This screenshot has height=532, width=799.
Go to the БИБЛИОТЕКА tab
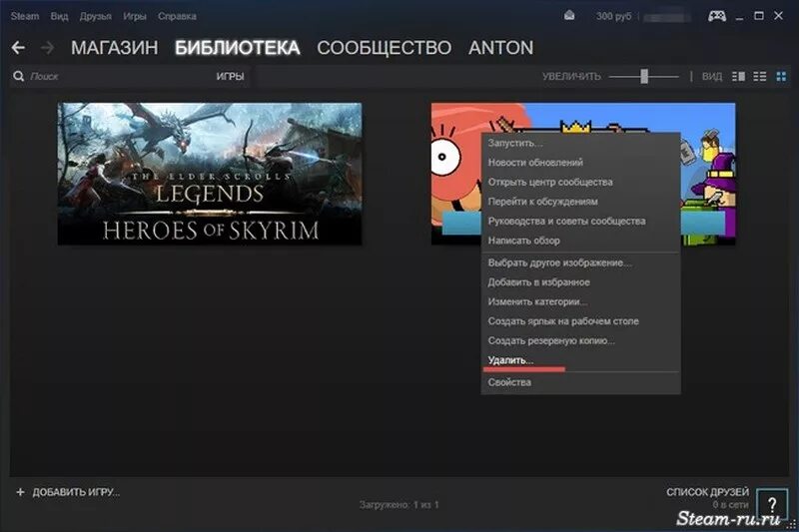pos(238,48)
